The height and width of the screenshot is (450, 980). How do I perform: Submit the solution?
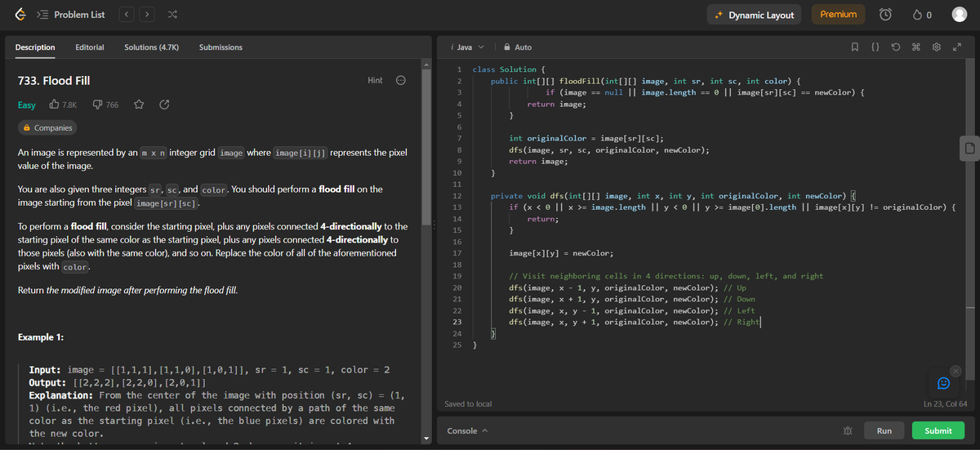pos(938,430)
